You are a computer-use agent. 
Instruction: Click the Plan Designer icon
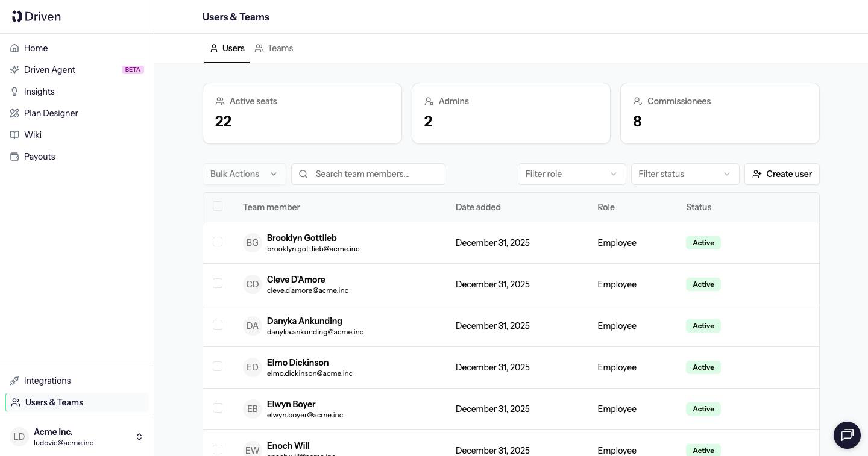click(14, 113)
